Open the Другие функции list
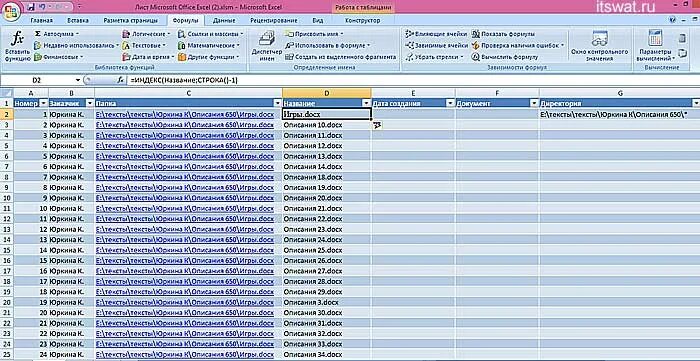 click(x=209, y=57)
